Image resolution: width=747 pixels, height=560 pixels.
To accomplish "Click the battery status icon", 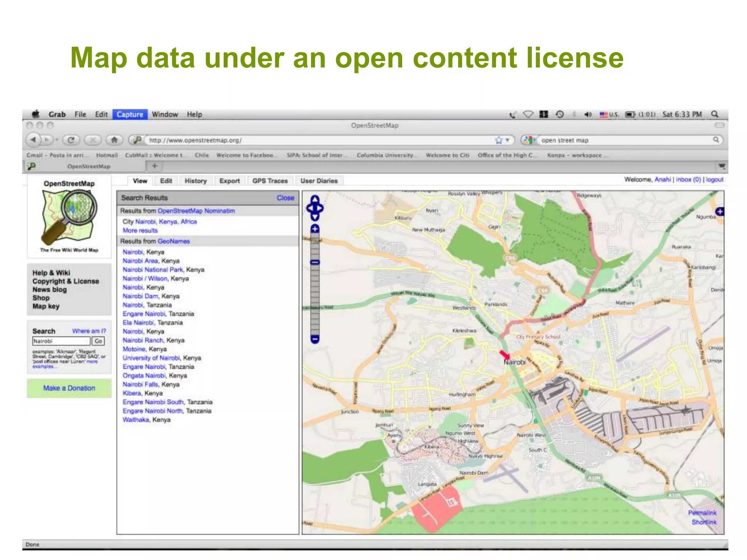I will [630, 114].
